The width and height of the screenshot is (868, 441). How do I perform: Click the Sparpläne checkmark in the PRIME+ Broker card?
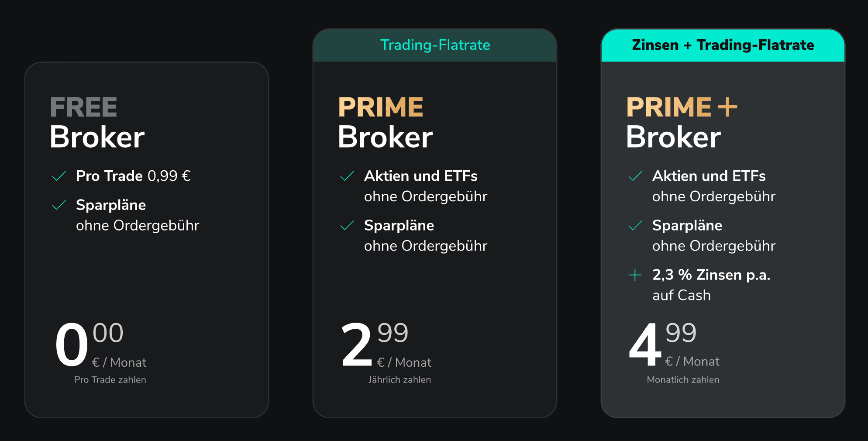tap(635, 225)
